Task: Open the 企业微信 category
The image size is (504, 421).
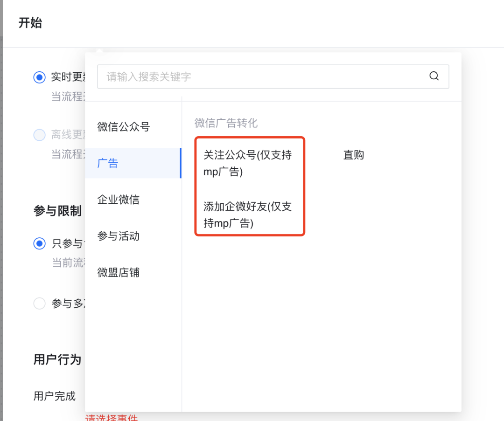Action: point(118,200)
